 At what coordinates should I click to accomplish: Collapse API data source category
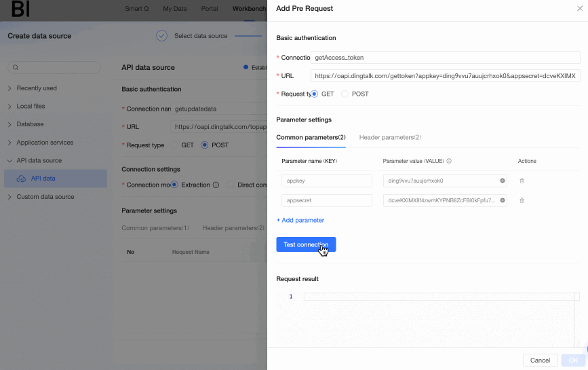click(9, 161)
